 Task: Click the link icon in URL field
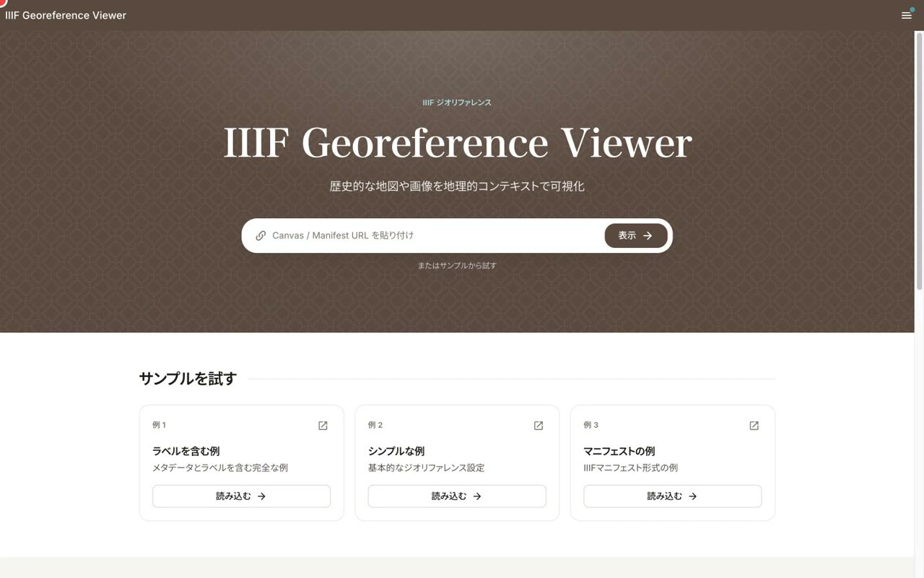(x=261, y=236)
